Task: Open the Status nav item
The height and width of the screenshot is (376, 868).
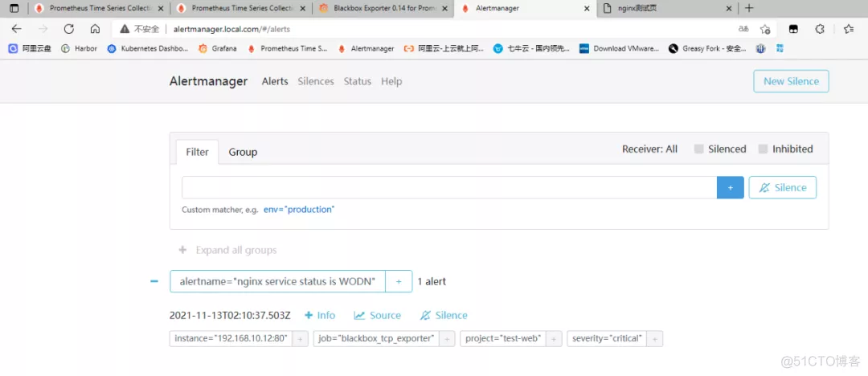Action: pyautogui.click(x=358, y=81)
